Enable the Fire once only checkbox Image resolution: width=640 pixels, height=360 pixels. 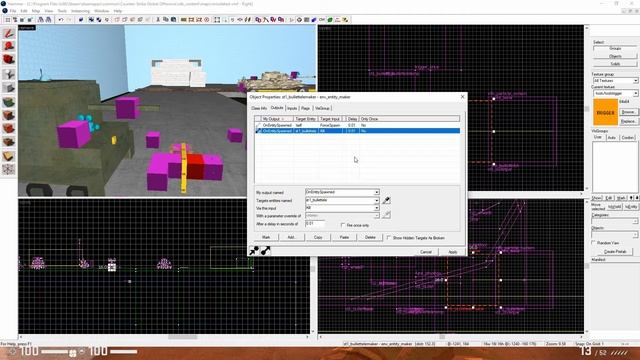point(343,225)
